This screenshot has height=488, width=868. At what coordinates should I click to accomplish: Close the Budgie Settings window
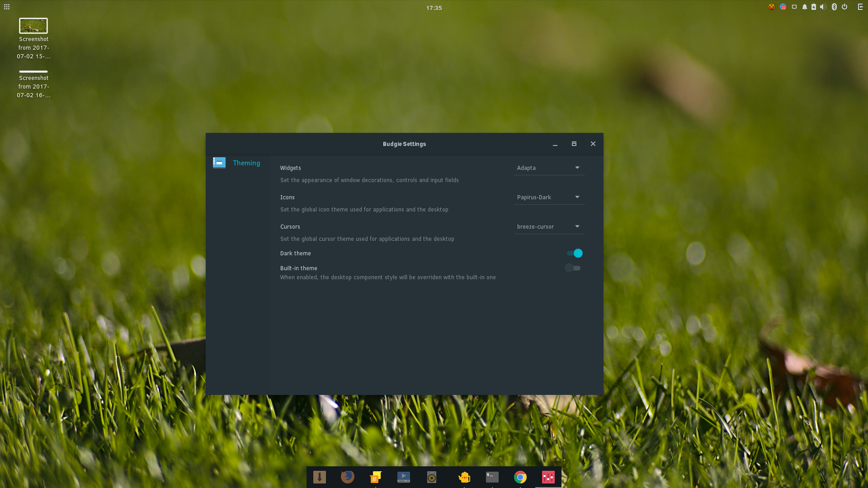click(593, 144)
